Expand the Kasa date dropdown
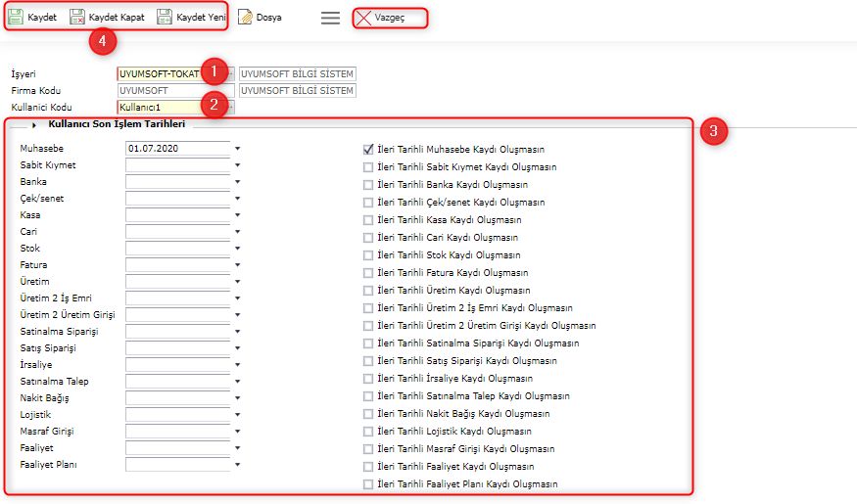857x504 pixels. (237, 215)
